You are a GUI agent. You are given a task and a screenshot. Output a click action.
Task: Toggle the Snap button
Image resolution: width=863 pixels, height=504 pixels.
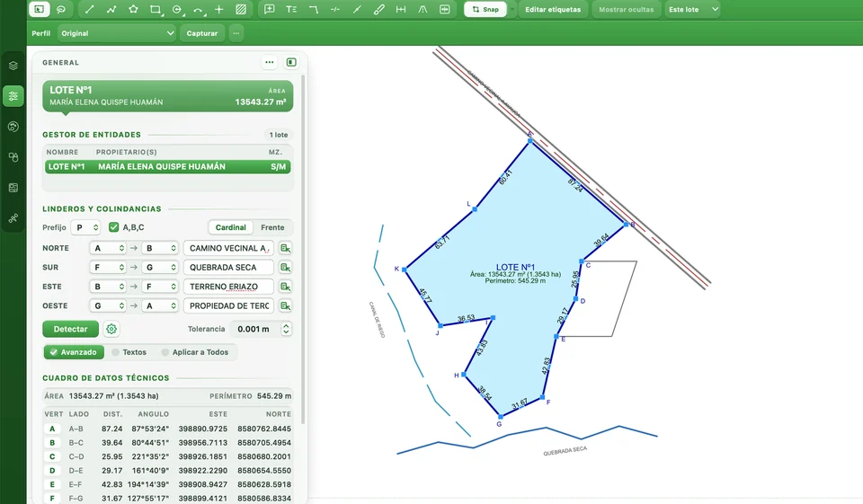pos(485,9)
